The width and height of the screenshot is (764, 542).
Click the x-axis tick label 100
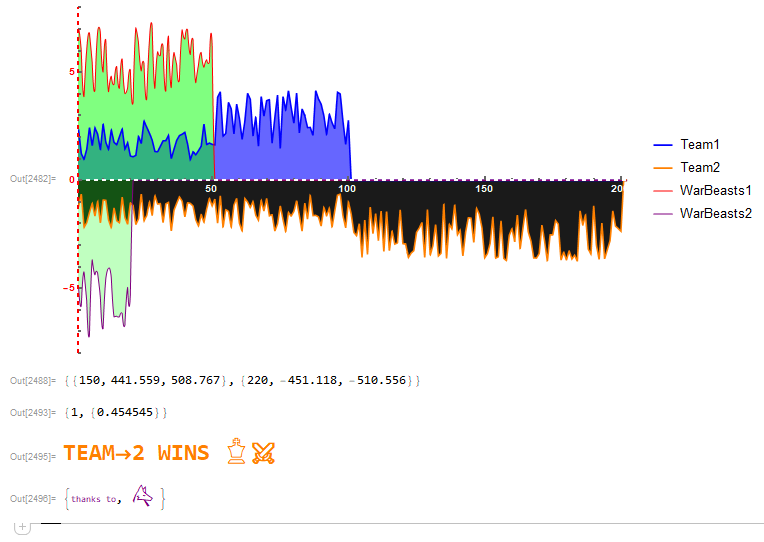[347, 189]
